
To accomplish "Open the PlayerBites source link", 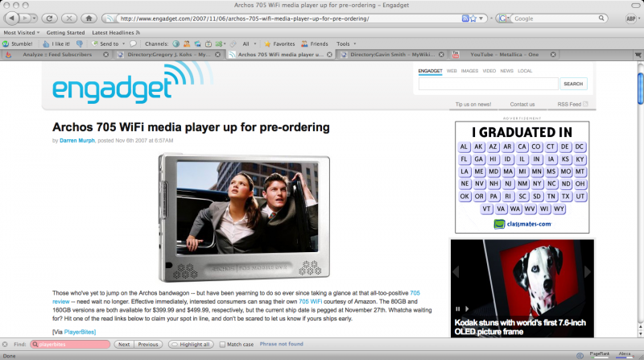I will (79, 332).
